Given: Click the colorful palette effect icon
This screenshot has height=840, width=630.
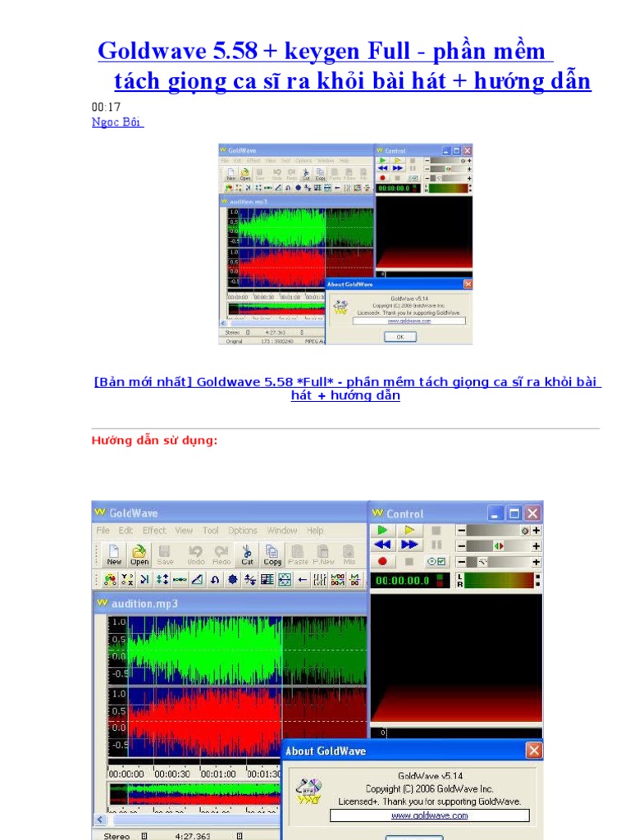Looking at the screenshot, I should 111,579.
